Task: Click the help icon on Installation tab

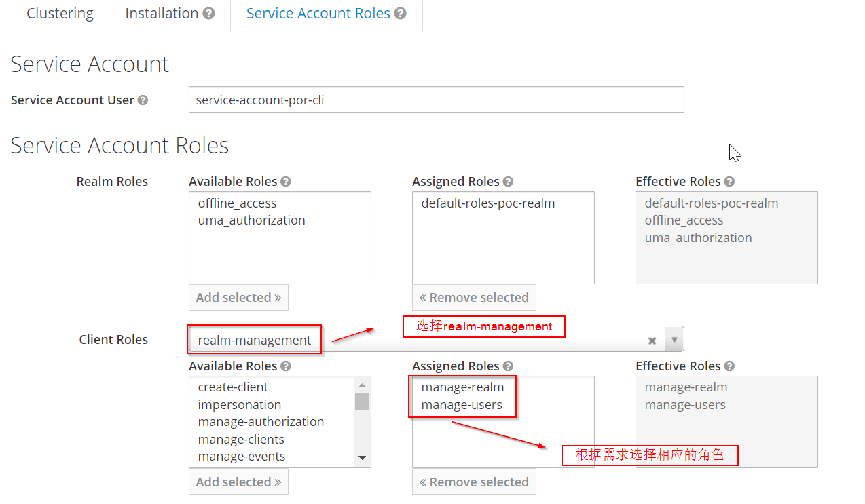Action: [x=208, y=12]
